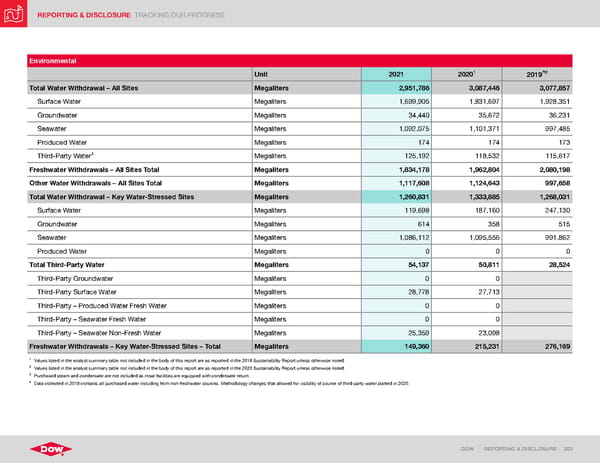This screenshot has width=600, height=463.
Task: Select the 28,524 third-party water value
Action: [x=559, y=265]
